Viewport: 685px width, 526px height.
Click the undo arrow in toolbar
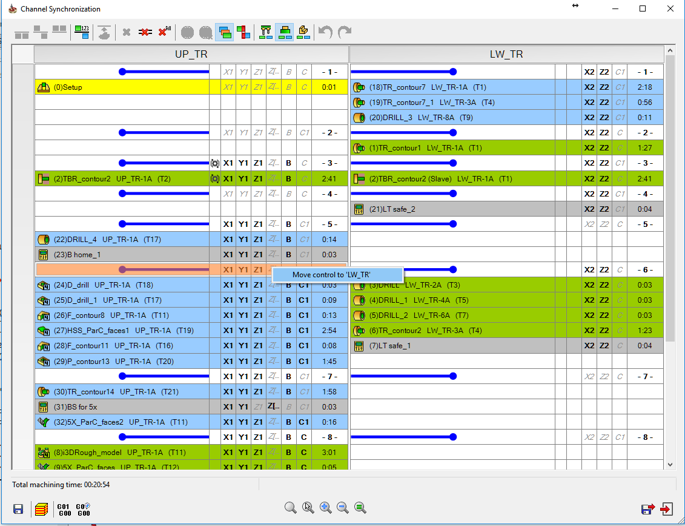[x=325, y=32]
